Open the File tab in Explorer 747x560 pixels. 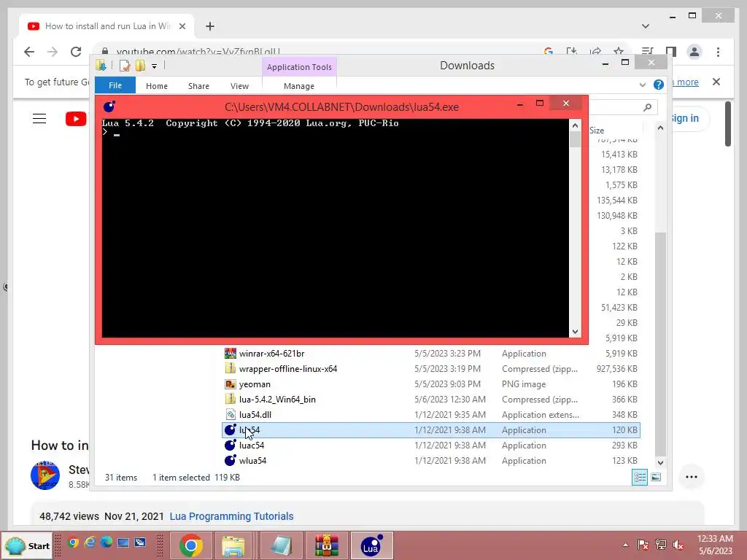[x=115, y=85]
